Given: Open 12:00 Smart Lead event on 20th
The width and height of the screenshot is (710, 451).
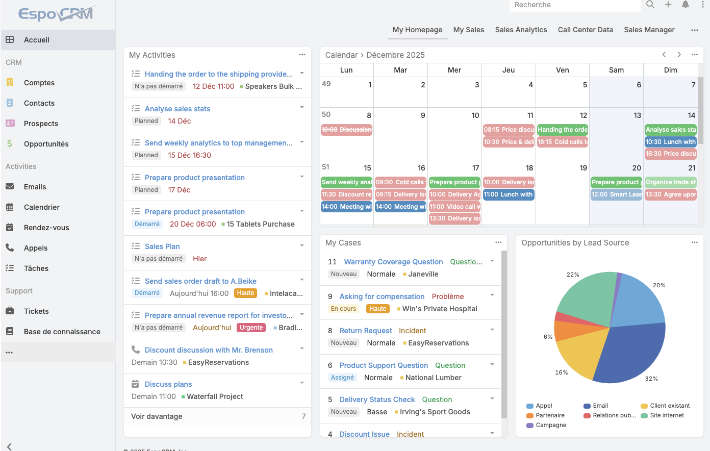Looking at the screenshot, I should tap(616, 195).
